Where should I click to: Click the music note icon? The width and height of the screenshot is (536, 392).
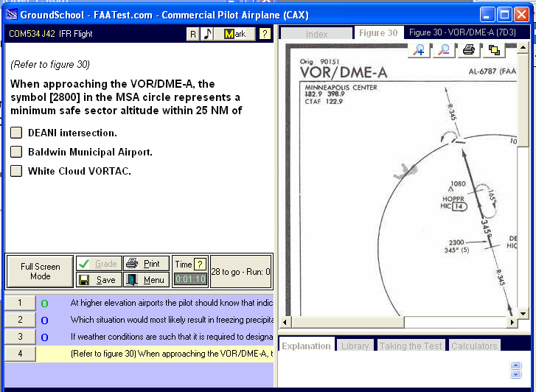(208, 34)
